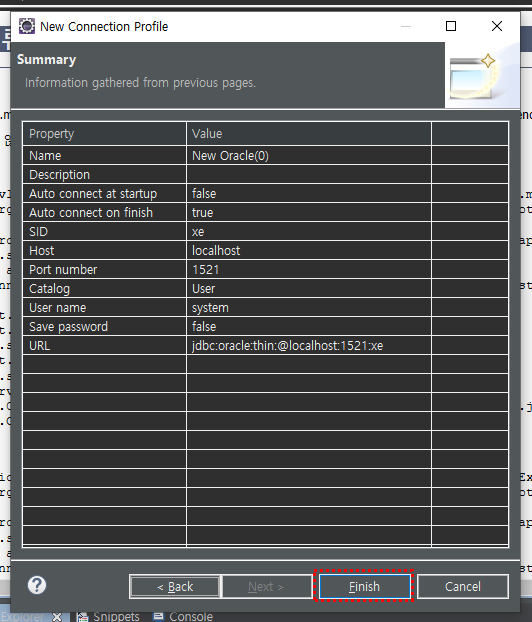532x622 pixels.
Task: Click the Snippets tab icon
Action: (82, 617)
